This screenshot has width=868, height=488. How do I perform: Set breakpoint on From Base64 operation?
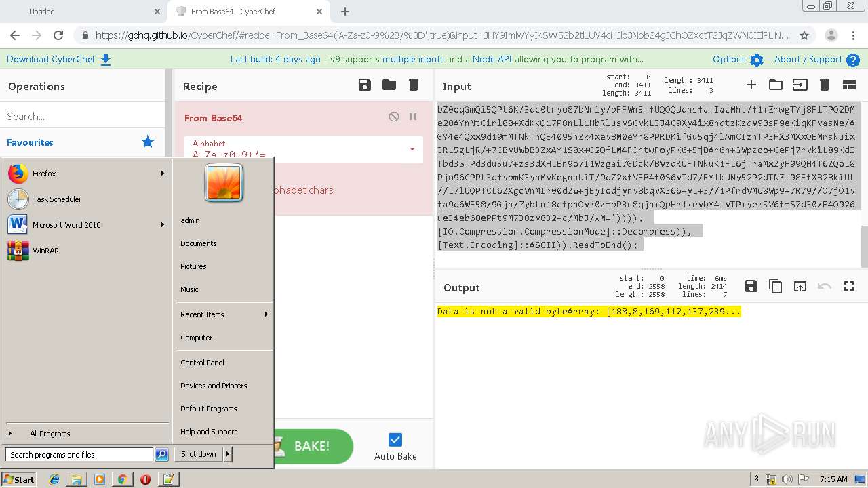point(413,117)
